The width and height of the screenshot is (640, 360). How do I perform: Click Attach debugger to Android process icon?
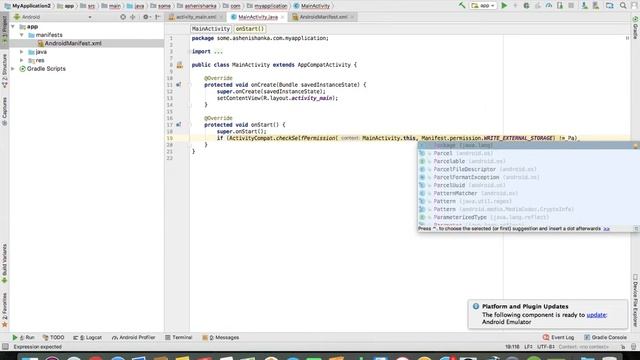pos(560,6)
